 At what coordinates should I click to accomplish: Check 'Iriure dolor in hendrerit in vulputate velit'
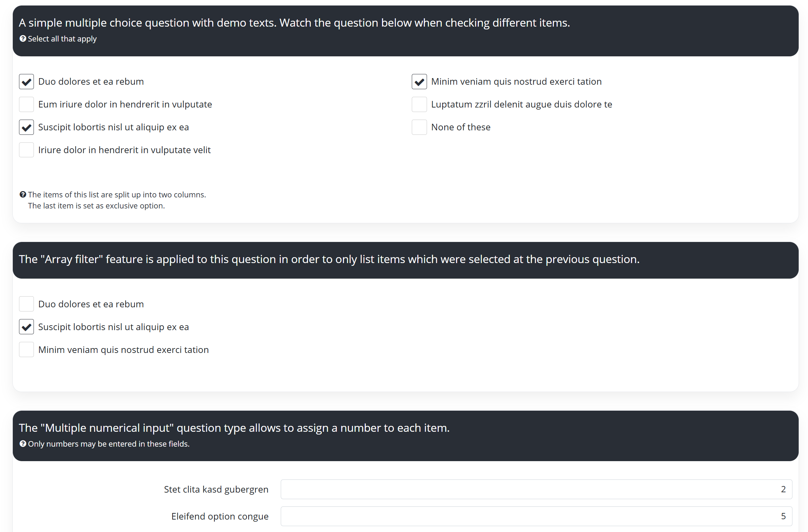click(26, 150)
